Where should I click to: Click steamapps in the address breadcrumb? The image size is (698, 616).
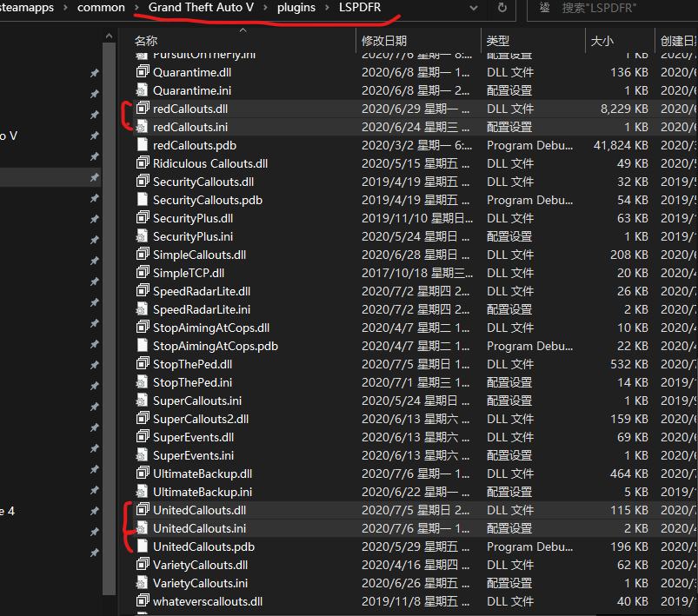point(27,8)
